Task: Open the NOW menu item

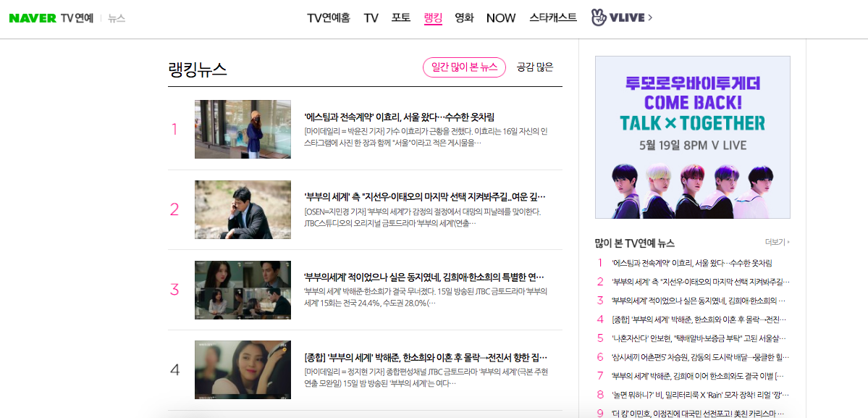Action: click(501, 18)
